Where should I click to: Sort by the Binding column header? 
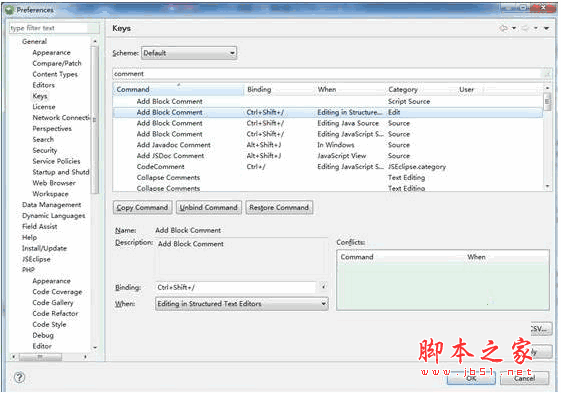[279, 89]
